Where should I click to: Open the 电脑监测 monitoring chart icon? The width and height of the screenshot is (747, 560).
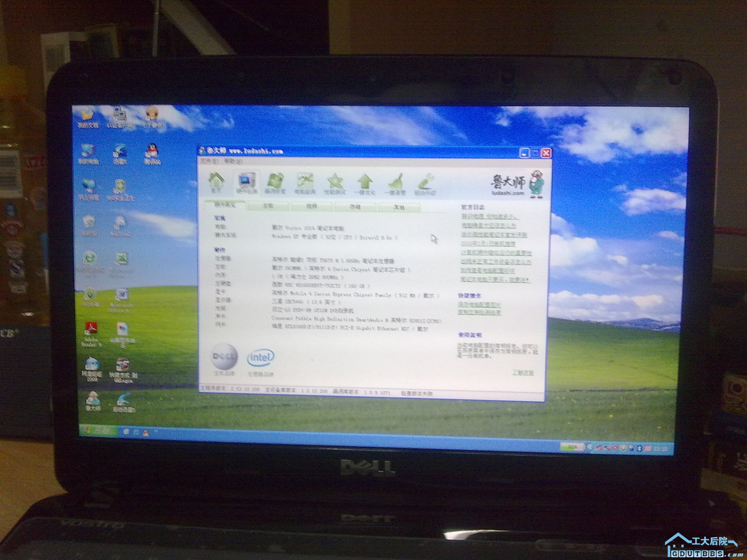coord(305,183)
